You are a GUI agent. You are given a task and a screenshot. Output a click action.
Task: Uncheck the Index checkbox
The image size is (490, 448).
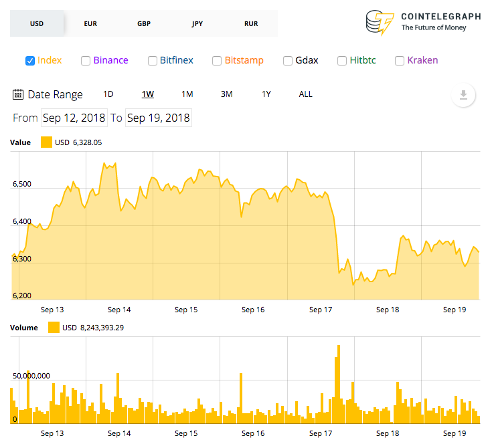click(30, 61)
